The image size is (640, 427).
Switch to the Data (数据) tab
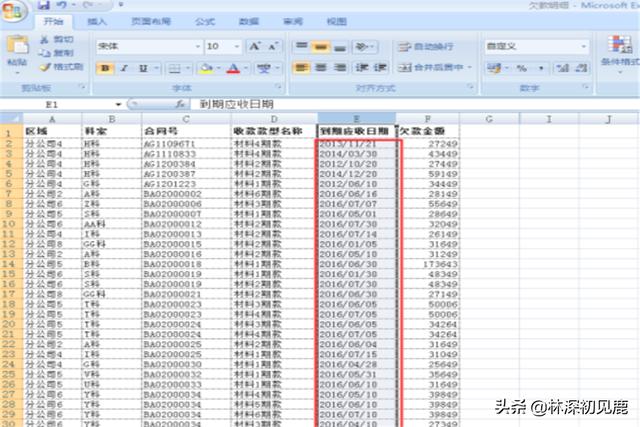click(249, 22)
